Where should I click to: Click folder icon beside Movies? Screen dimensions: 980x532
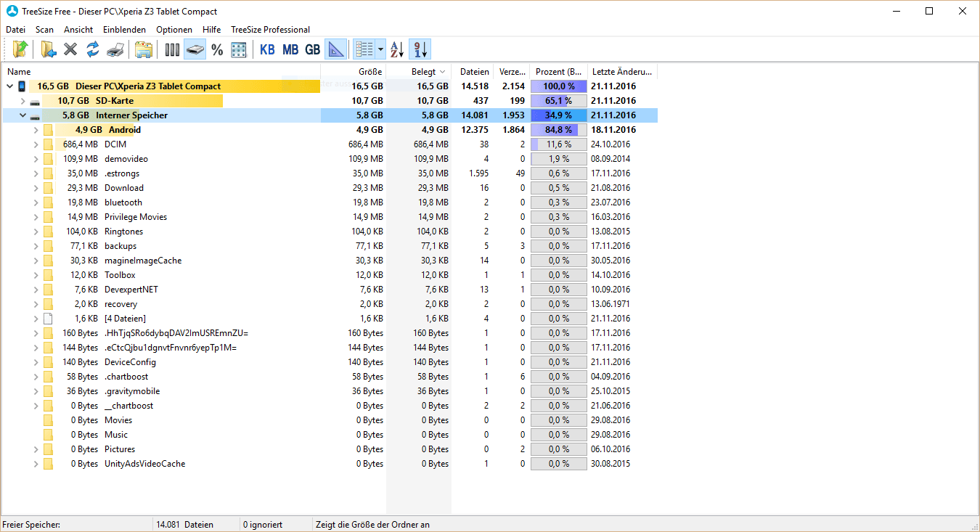click(x=48, y=420)
